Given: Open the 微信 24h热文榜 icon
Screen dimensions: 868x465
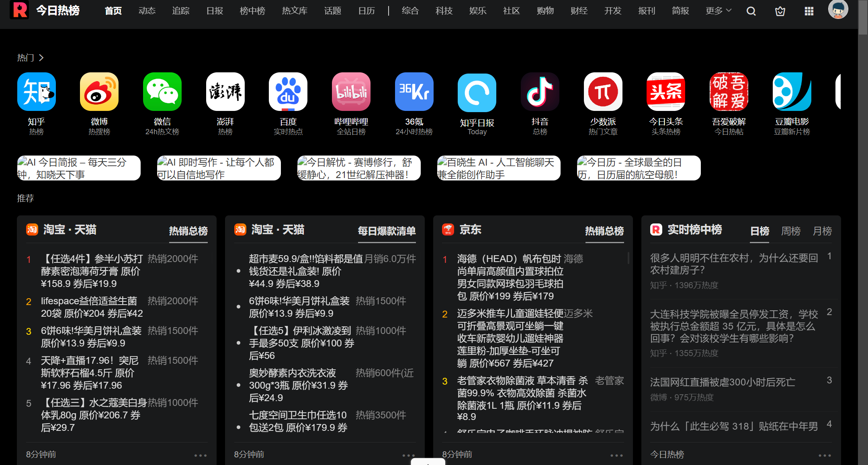Looking at the screenshot, I should tap(162, 92).
